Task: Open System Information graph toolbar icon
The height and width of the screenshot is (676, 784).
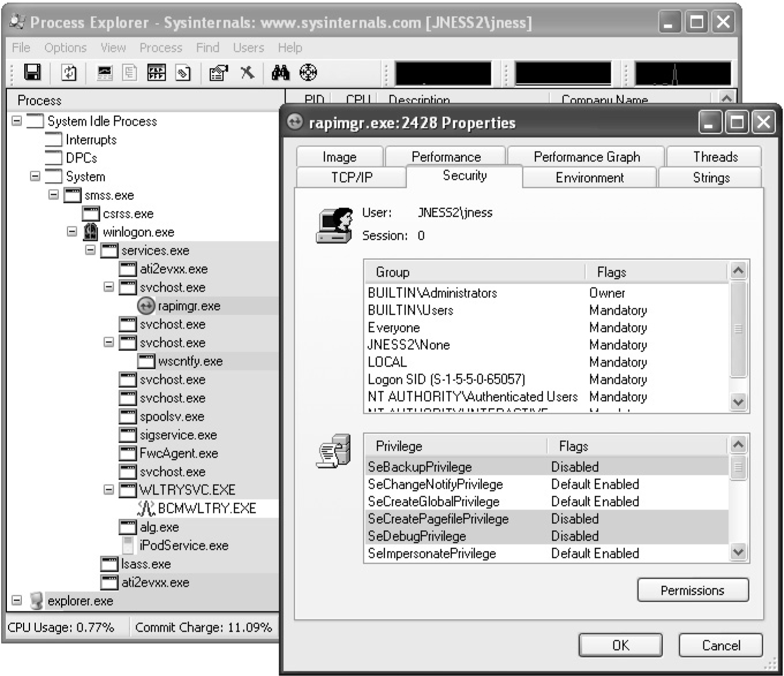Action: (104, 73)
